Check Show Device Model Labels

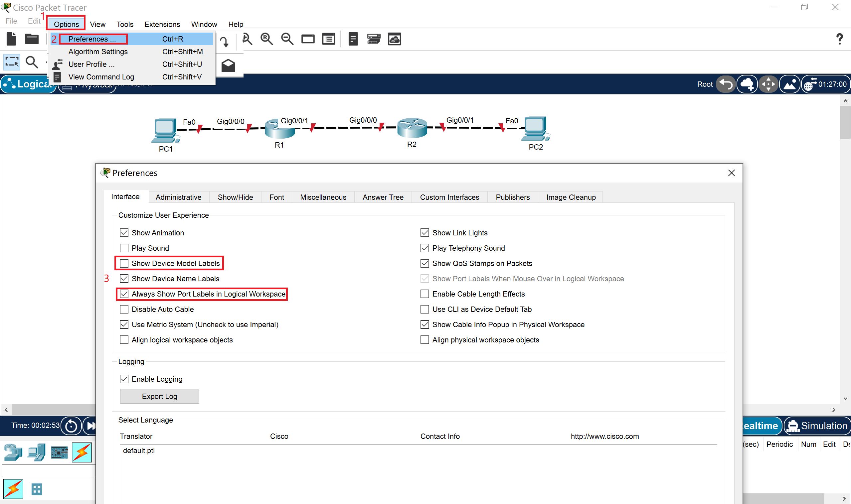tap(124, 263)
